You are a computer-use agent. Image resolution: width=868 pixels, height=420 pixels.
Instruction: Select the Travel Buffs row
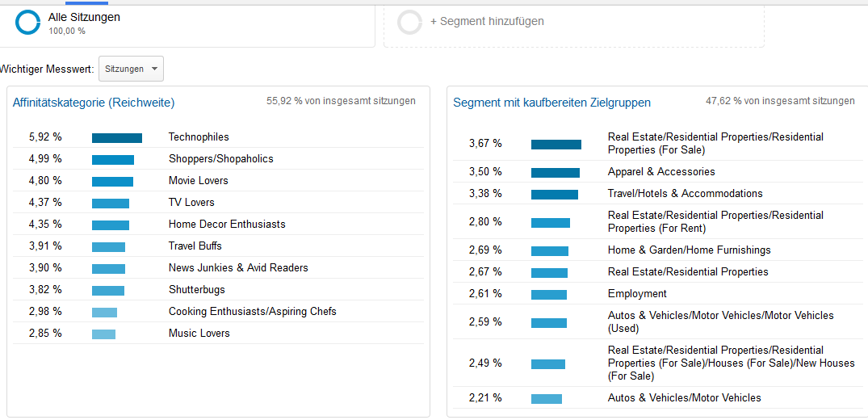pyautogui.click(x=219, y=246)
